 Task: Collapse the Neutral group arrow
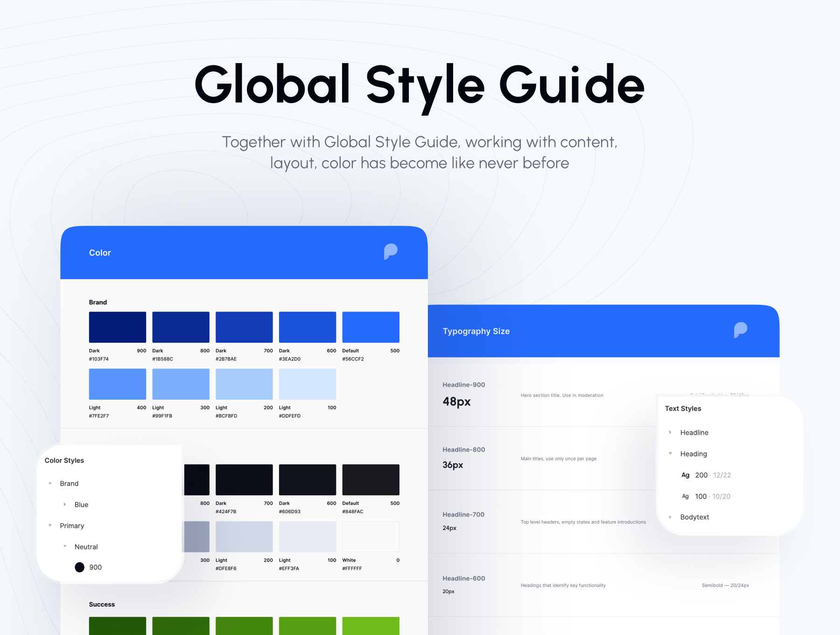point(65,547)
